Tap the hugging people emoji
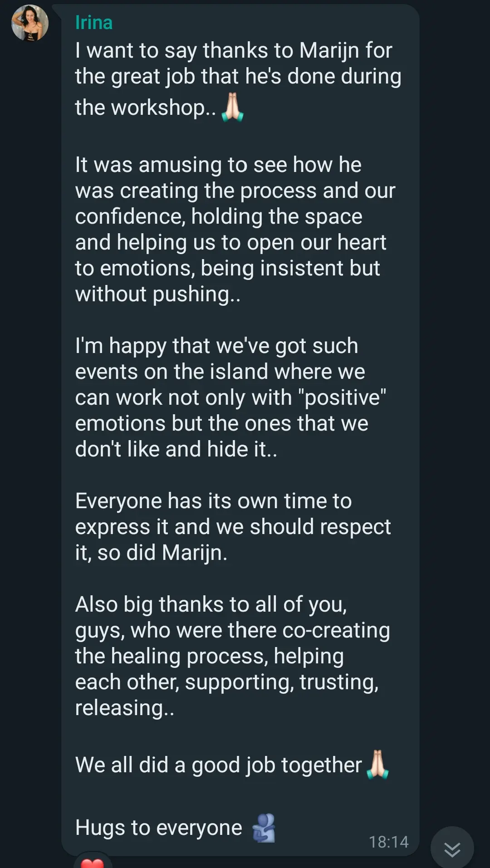The height and width of the screenshot is (868, 490). coord(264,828)
